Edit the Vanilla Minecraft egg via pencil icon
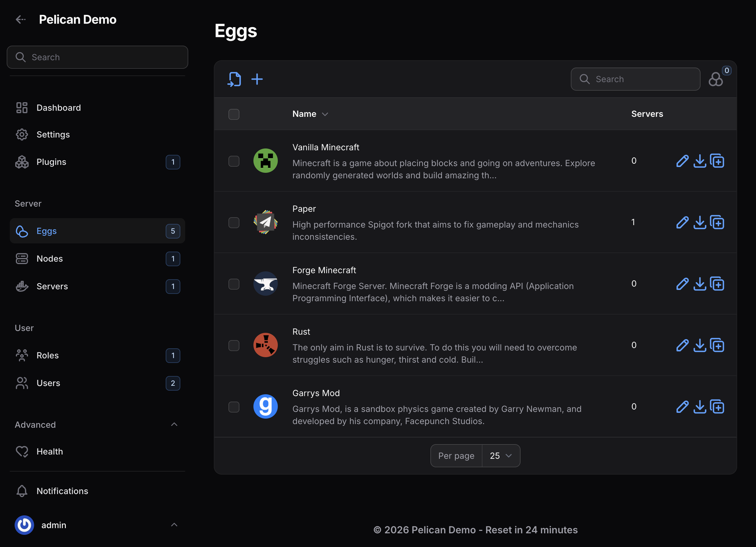 pos(682,161)
